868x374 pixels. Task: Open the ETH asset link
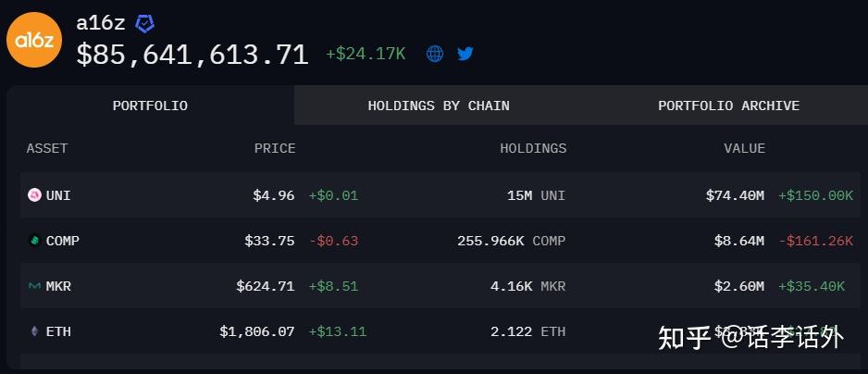coord(58,331)
